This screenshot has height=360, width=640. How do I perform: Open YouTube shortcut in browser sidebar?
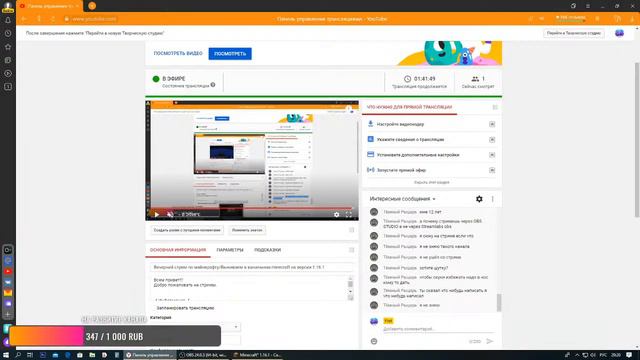pyautogui.click(x=8, y=271)
